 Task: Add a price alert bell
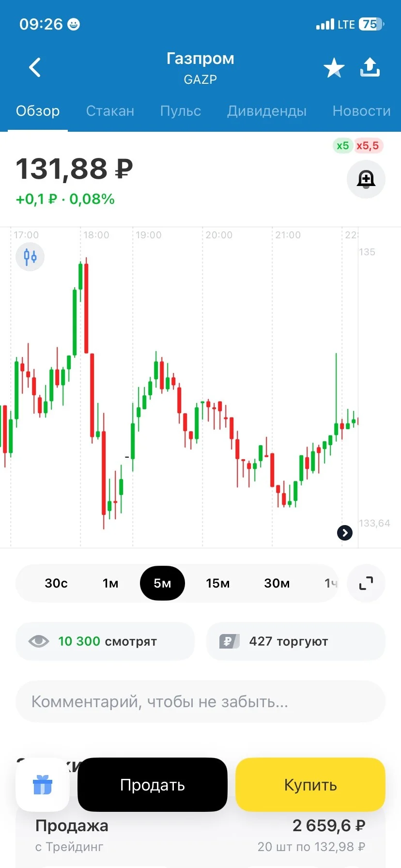tap(366, 179)
